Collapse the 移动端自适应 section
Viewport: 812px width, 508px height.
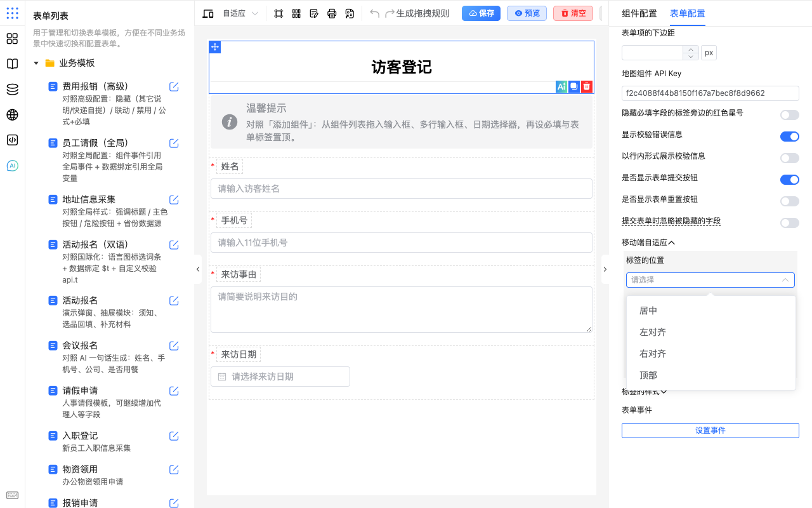(648, 242)
